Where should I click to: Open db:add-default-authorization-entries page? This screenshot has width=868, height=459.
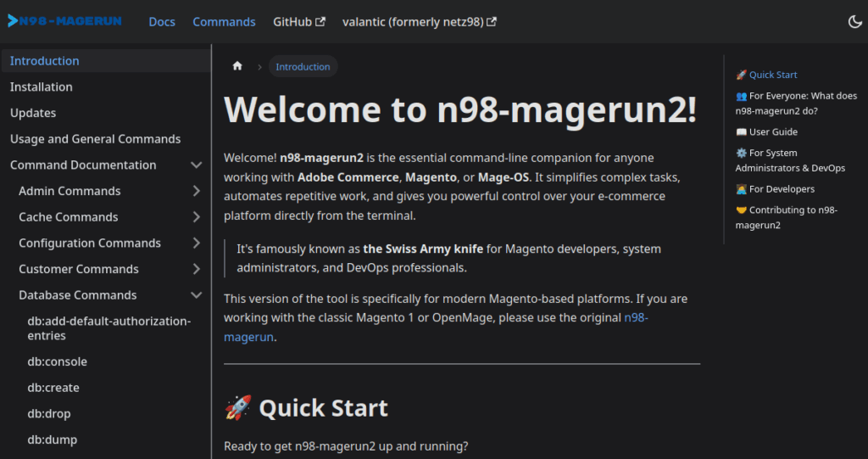point(109,328)
